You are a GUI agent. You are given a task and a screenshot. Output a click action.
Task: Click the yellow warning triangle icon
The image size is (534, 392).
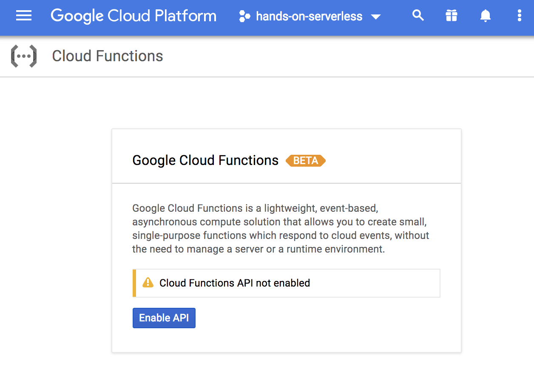[x=148, y=282]
